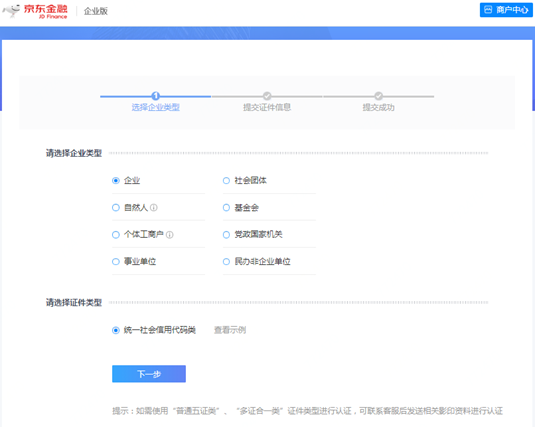Pick the 民办非企业单位 radio option

click(x=226, y=262)
